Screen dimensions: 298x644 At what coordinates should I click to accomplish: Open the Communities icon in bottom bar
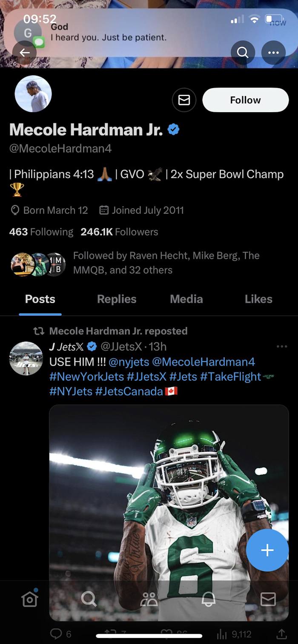[x=149, y=599]
